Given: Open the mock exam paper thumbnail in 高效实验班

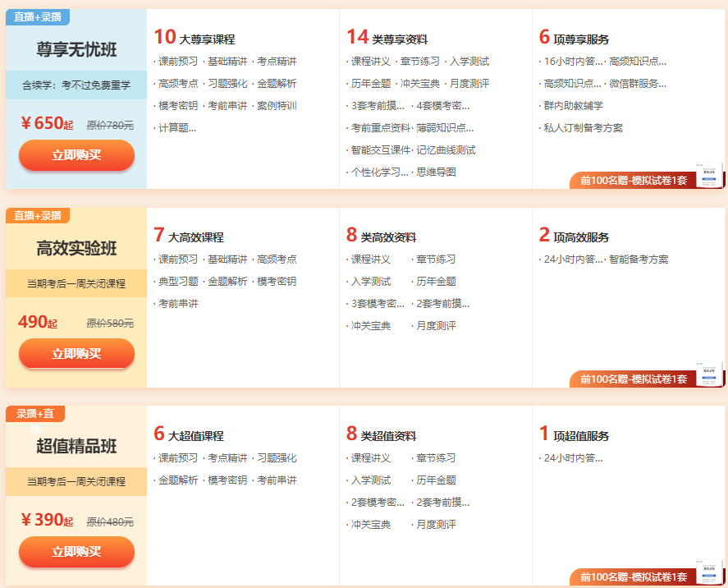Looking at the screenshot, I should pos(707,371).
